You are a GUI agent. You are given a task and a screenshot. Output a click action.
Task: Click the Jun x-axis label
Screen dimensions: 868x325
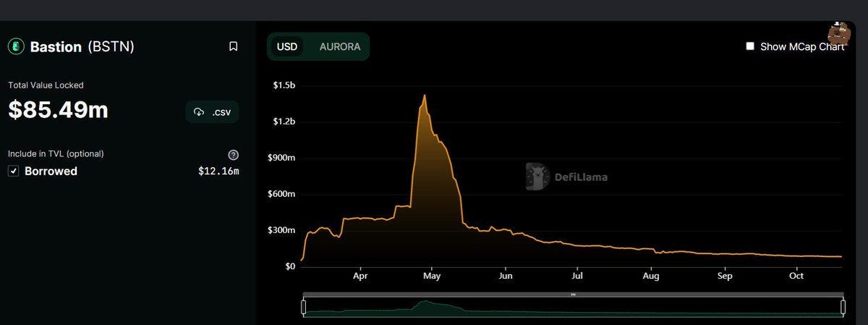(x=506, y=277)
